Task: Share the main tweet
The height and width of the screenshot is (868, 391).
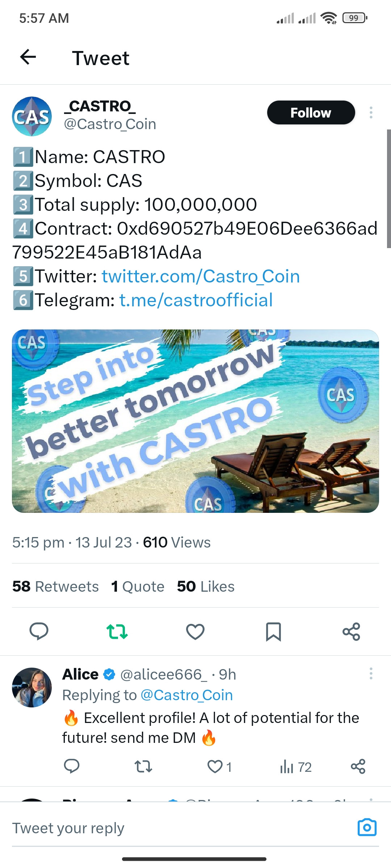Action: (x=352, y=631)
